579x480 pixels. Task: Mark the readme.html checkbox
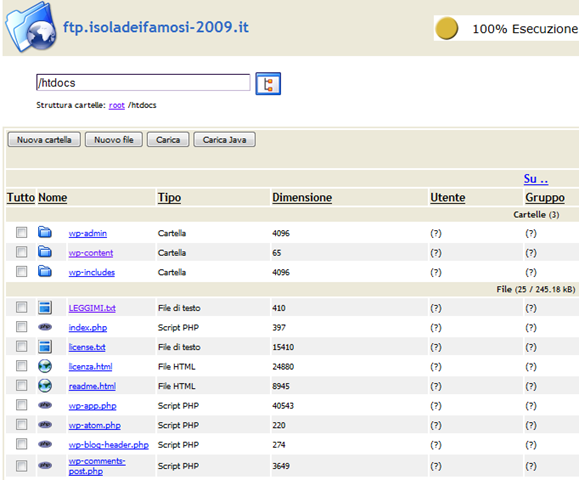coord(21,385)
